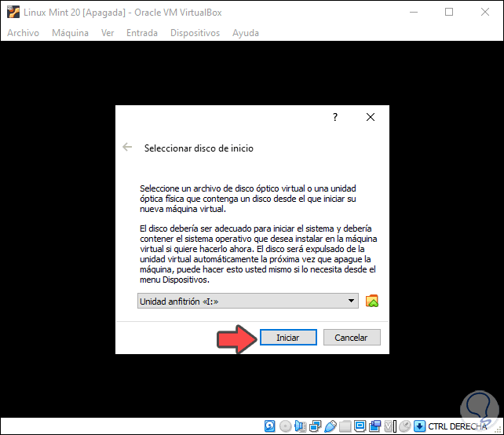
Task: Click the keyboard capture arrow icon
Action: tap(419, 426)
